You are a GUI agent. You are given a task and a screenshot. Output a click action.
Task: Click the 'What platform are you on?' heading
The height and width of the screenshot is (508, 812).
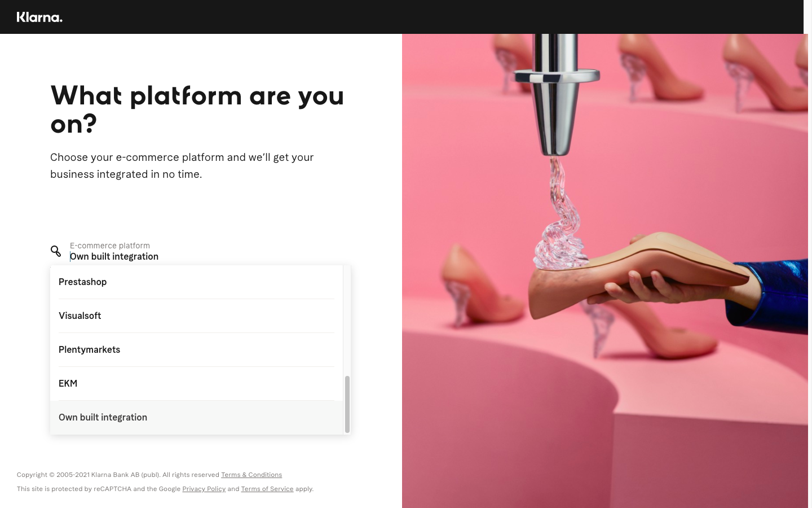tap(197, 110)
